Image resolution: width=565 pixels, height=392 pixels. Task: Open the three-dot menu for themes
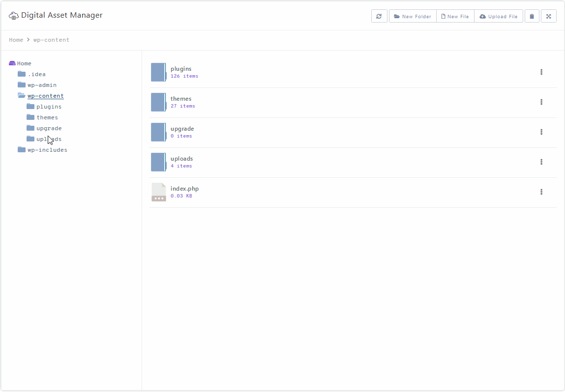pos(541,102)
